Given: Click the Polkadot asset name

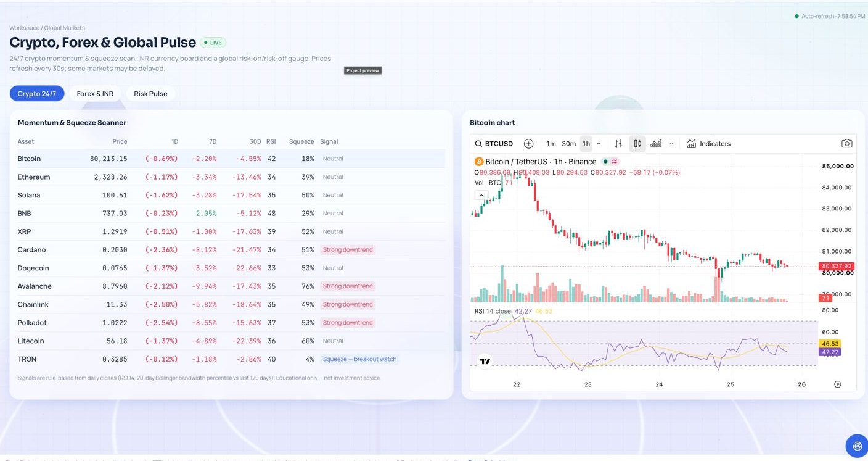Looking at the screenshot, I should pos(32,323).
